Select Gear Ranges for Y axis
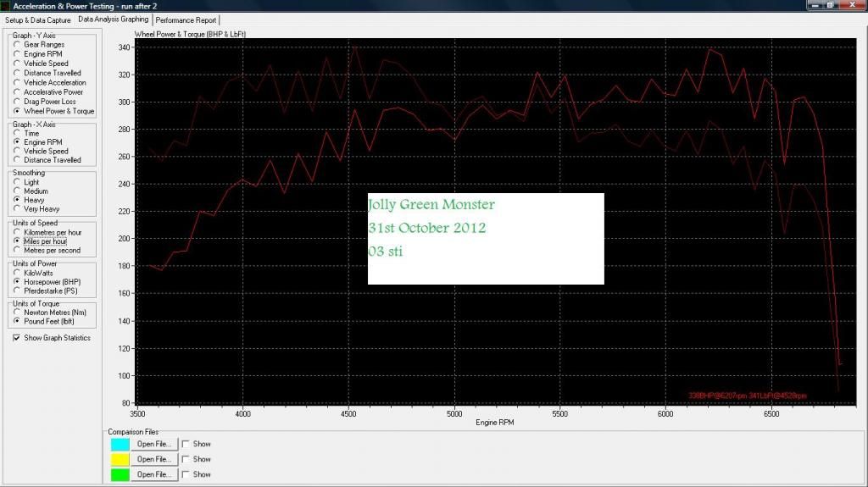868x487 pixels. [18, 45]
